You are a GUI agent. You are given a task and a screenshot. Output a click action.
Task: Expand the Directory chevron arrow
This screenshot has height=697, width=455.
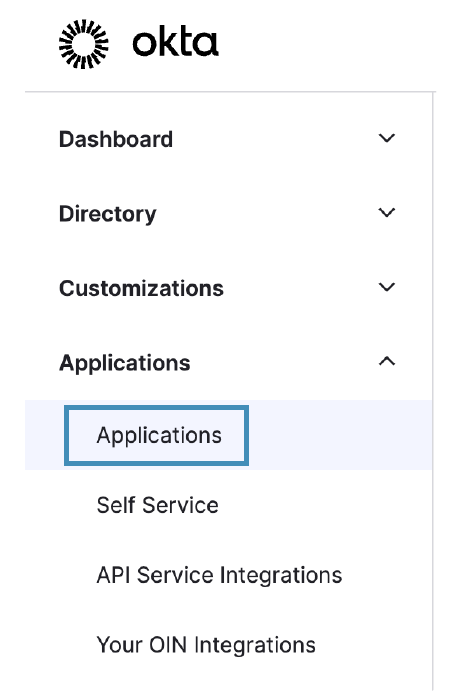(x=387, y=212)
